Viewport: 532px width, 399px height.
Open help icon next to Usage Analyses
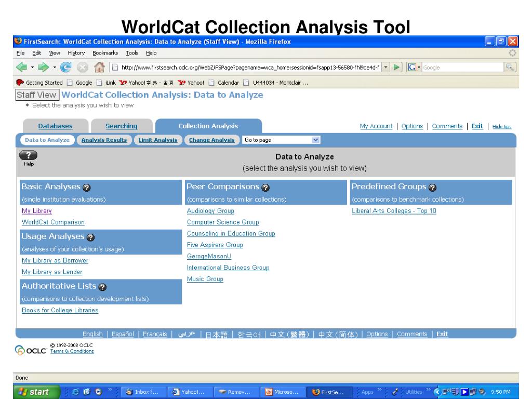click(90, 237)
